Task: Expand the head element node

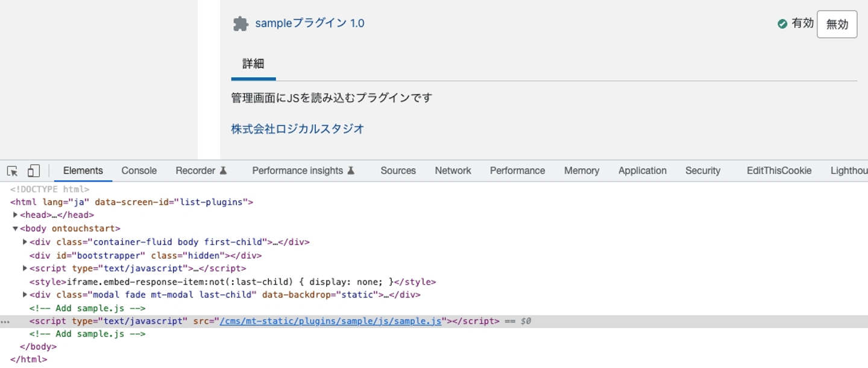Action: point(16,215)
